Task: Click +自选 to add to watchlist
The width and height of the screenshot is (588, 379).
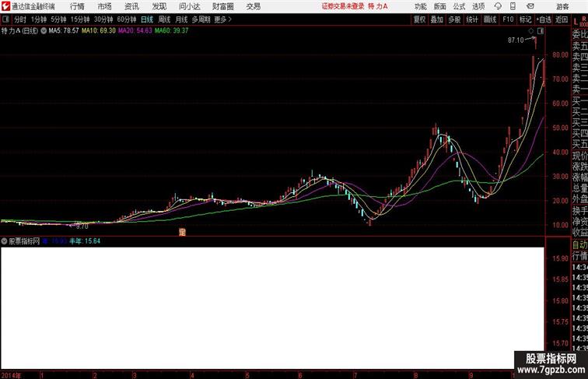Action: [x=544, y=19]
